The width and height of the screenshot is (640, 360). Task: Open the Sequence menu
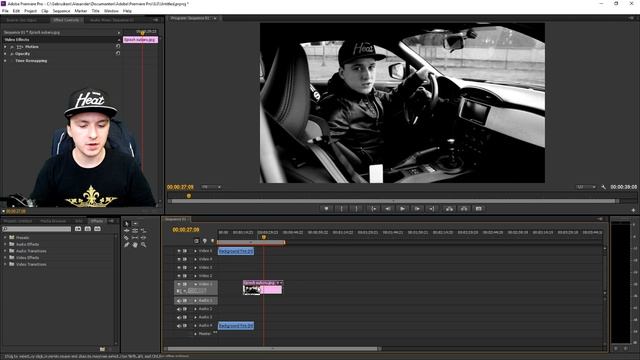(x=61, y=11)
